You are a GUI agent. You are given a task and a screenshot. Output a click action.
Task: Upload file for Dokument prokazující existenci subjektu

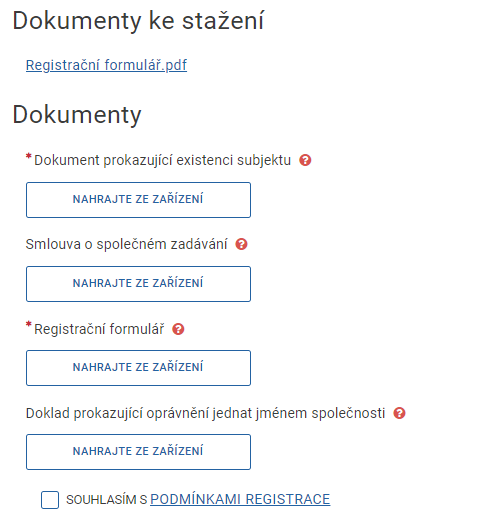point(138,200)
